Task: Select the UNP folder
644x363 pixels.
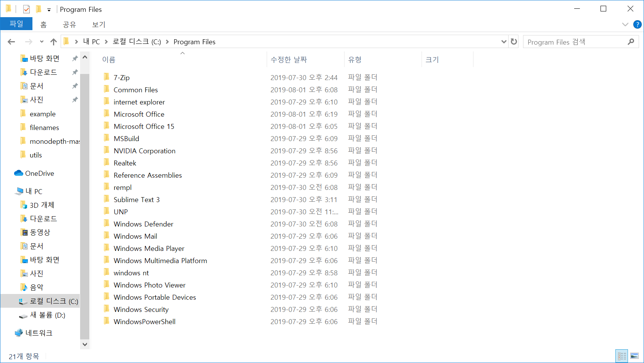Action: 121,212
